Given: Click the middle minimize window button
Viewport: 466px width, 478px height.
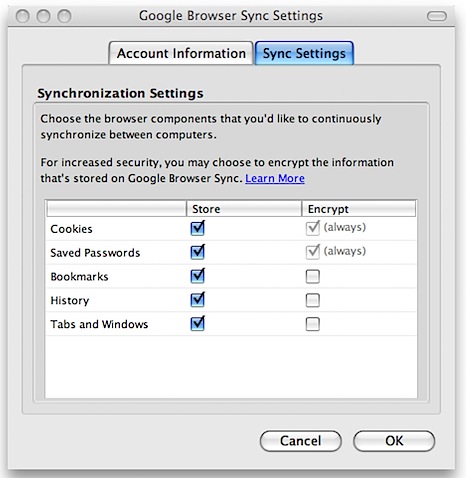Looking at the screenshot, I should pyautogui.click(x=44, y=16).
